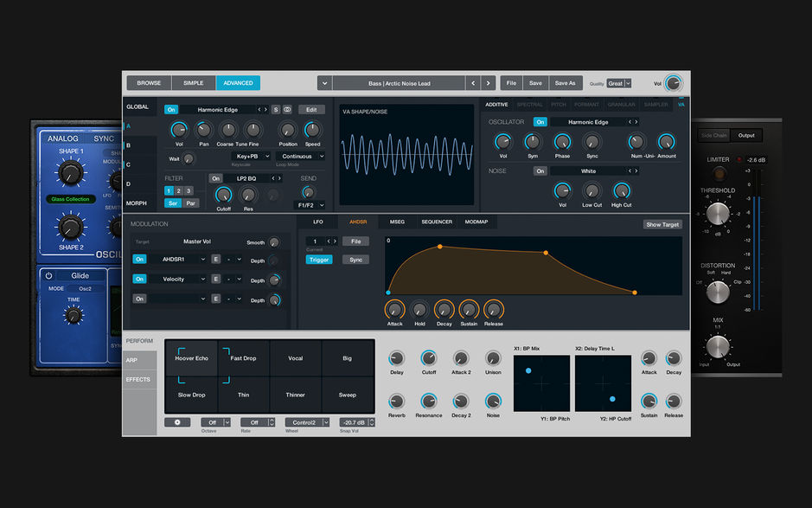Viewport: 812px width, 508px height.
Task: Click the stereo link icon beside the solo button
Action: [289, 110]
